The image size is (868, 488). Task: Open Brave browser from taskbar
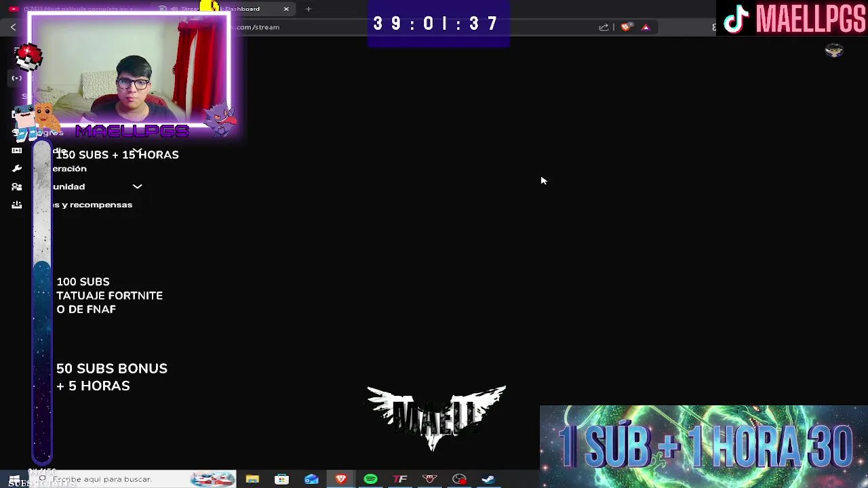[341, 479]
